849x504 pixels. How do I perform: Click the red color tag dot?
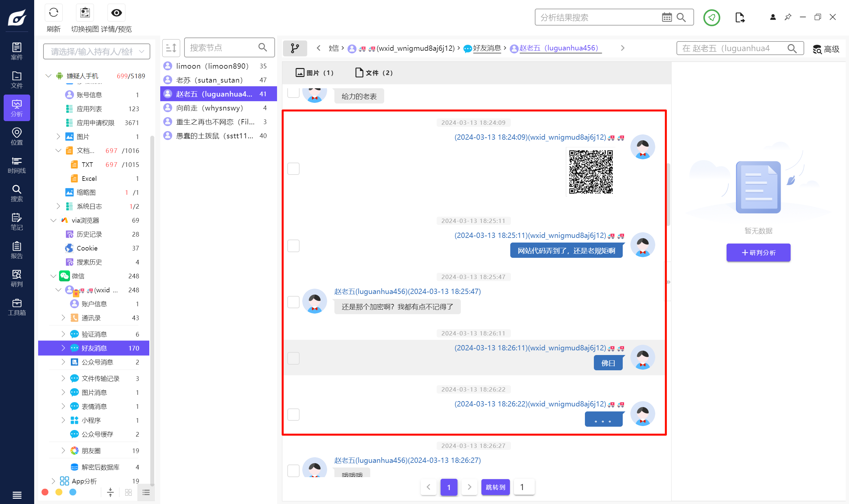(x=45, y=492)
